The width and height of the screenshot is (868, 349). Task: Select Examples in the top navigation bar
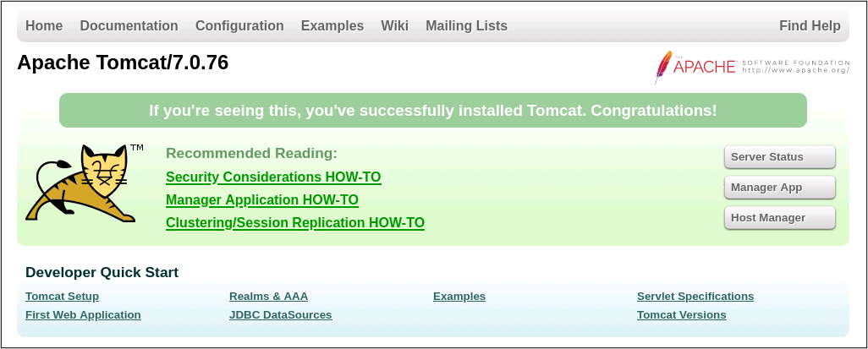pos(332,26)
